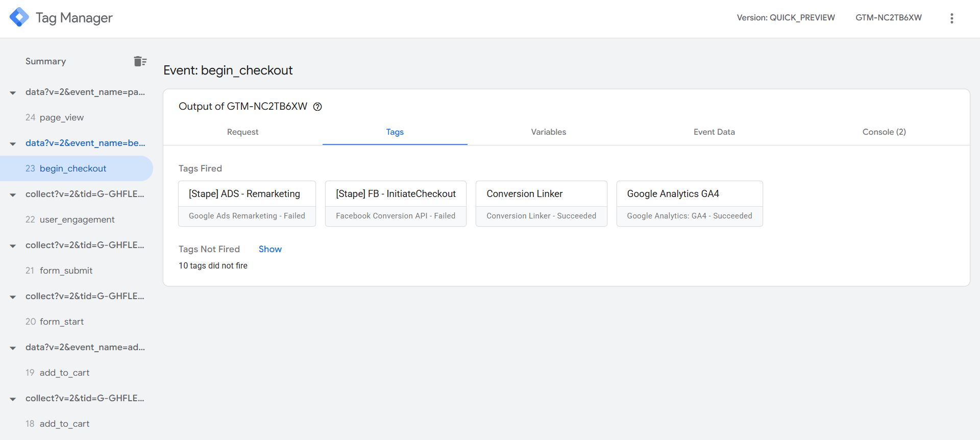This screenshot has width=980, height=440.
Task: Select event 20 form_start
Action: (x=77, y=322)
